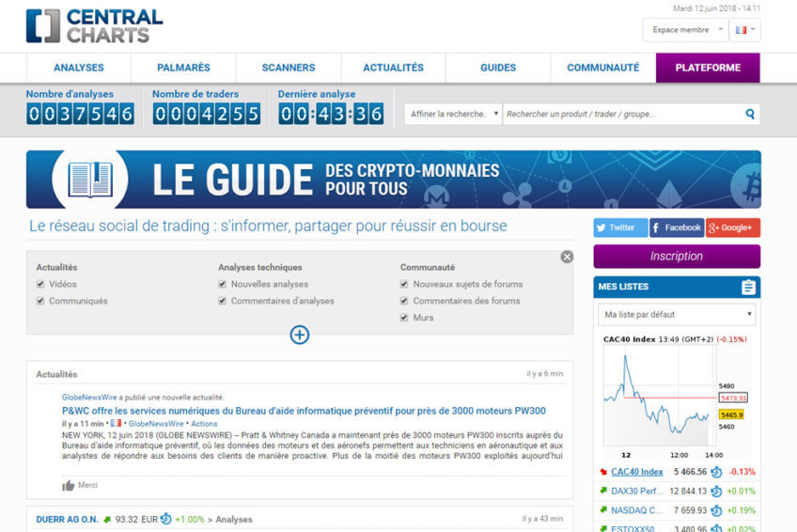The height and width of the screenshot is (532, 797).
Task: Open the NASDAQ C... list link
Action: click(x=637, y=510)
